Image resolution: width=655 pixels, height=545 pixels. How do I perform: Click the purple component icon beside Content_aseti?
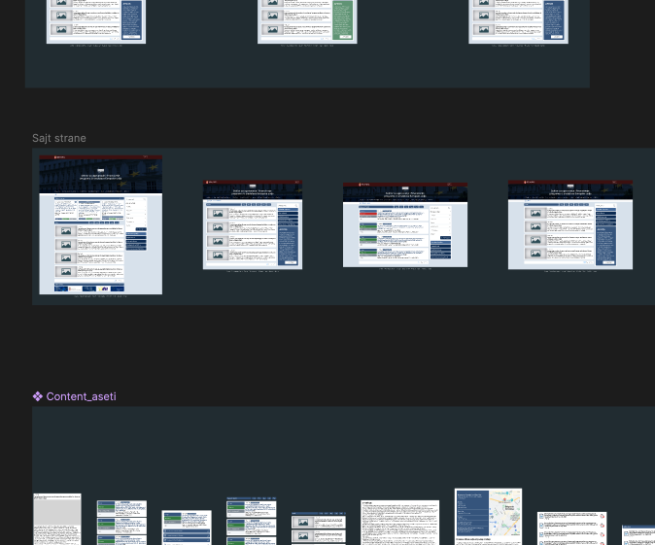[38, 397]
